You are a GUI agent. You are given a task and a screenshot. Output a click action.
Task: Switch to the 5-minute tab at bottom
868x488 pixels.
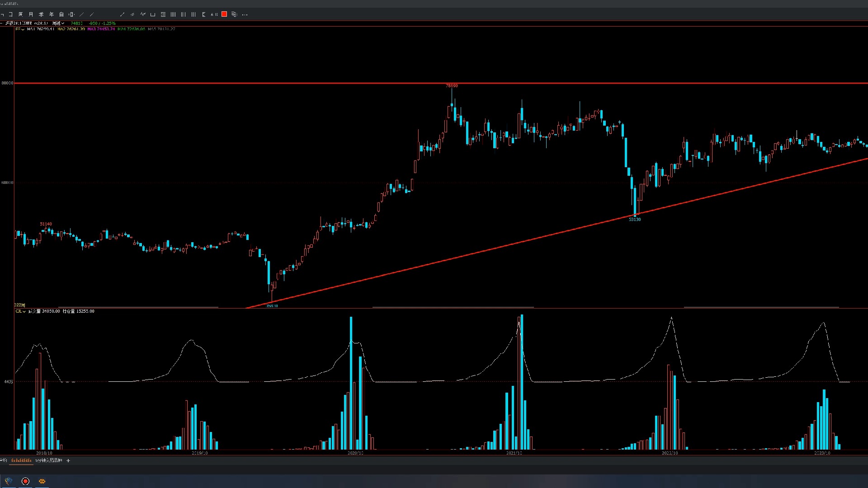[x=48, y=460]
